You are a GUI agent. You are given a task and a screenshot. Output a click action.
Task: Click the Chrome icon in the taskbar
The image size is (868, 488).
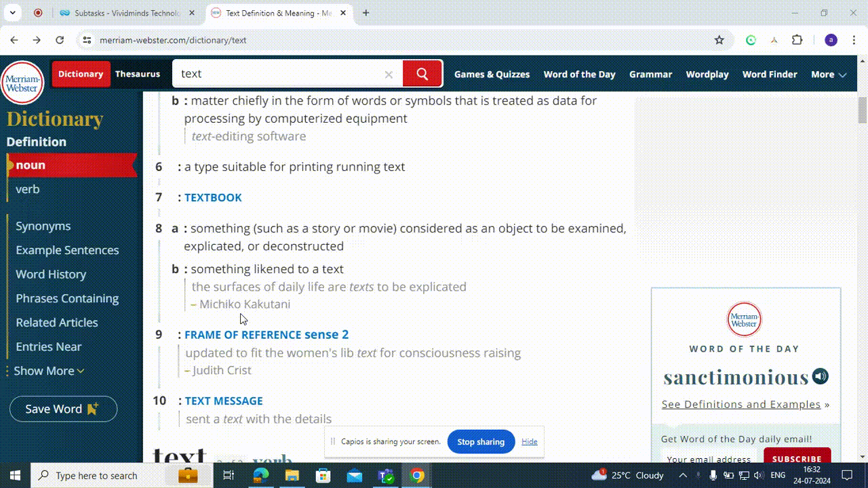[417, 475]
